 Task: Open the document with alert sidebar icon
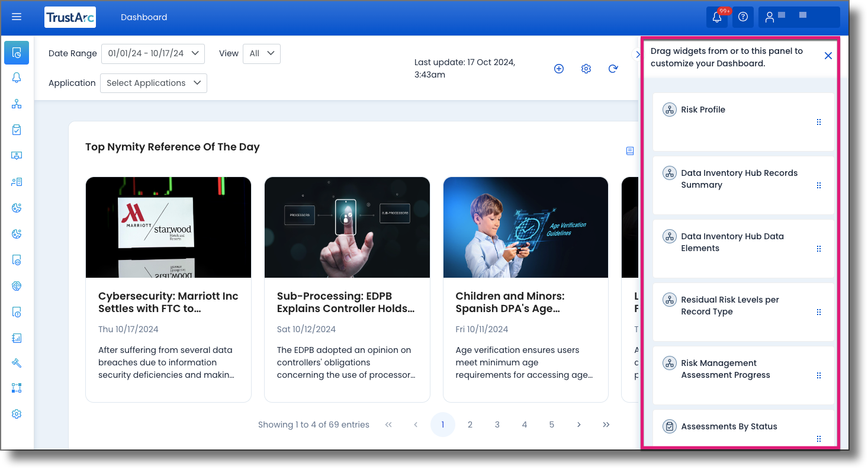[17, 312]
